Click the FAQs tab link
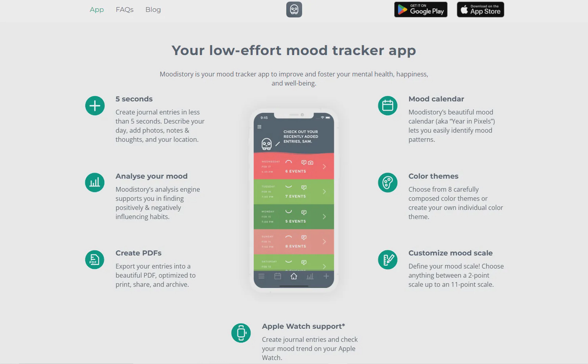 point(124,9)
